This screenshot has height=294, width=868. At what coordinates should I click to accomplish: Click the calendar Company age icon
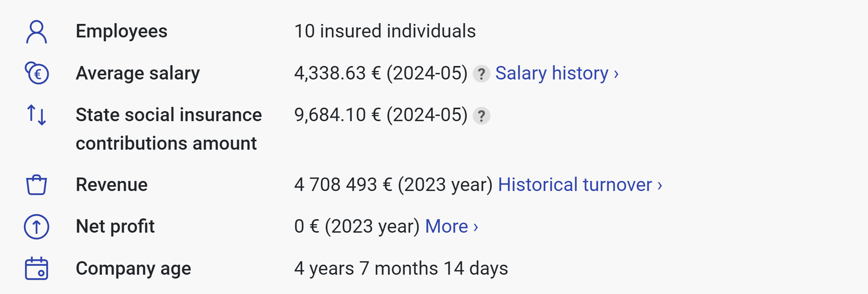coord(37,269)
